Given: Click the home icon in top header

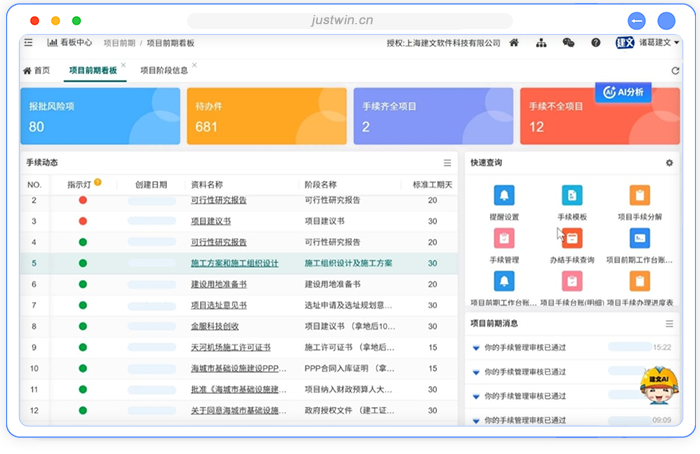Looking at the screenshot, I should [x=514, y=43].
